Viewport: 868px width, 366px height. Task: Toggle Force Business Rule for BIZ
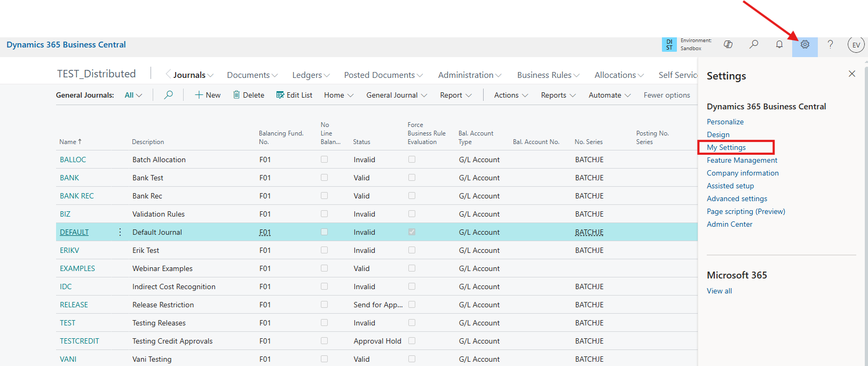(x=412, y=214)
